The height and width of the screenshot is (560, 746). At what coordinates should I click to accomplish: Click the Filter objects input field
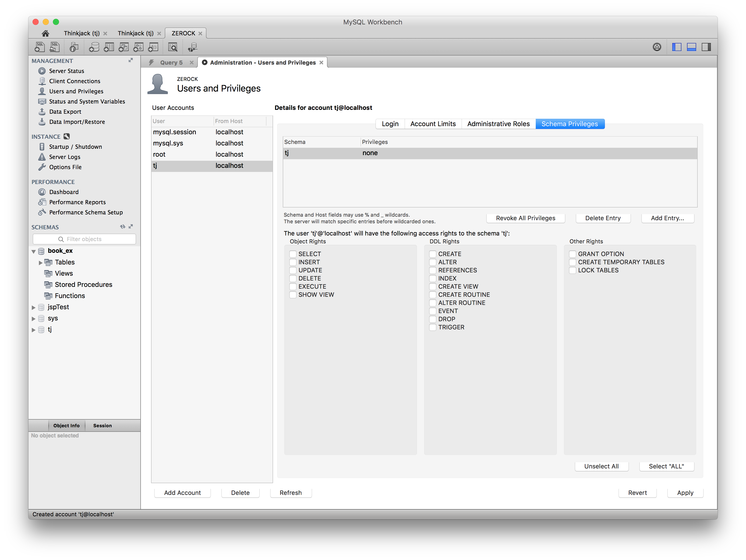tap(84, 239)
